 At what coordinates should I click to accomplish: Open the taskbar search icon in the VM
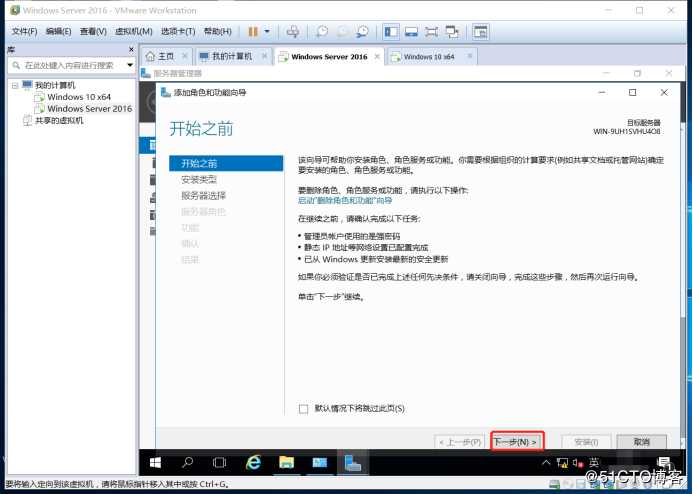[187, 463]
